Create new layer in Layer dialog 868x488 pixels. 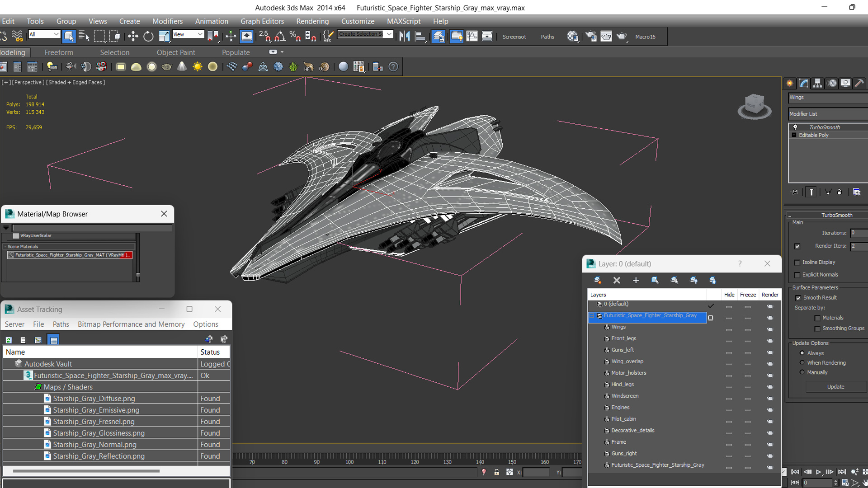pos(597,280)
